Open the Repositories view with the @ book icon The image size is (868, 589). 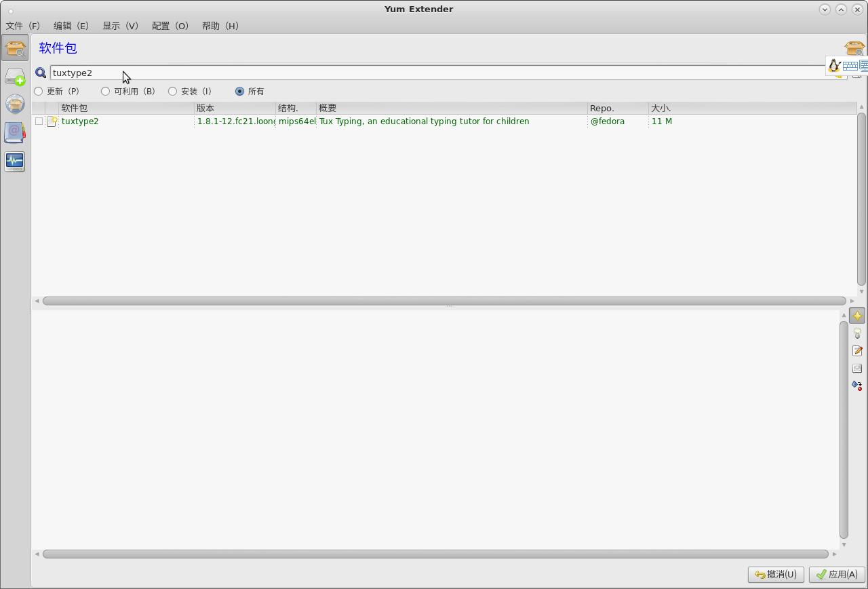(15, 132)
